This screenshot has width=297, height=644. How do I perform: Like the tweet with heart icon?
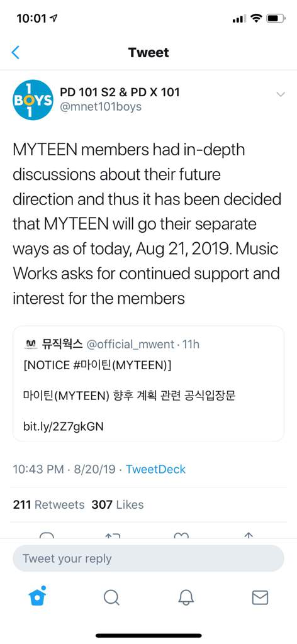(x=182, y=535)
